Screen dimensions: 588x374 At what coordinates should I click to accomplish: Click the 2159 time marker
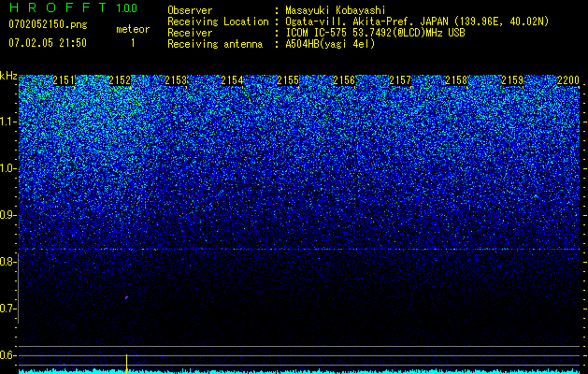(512, 80)
